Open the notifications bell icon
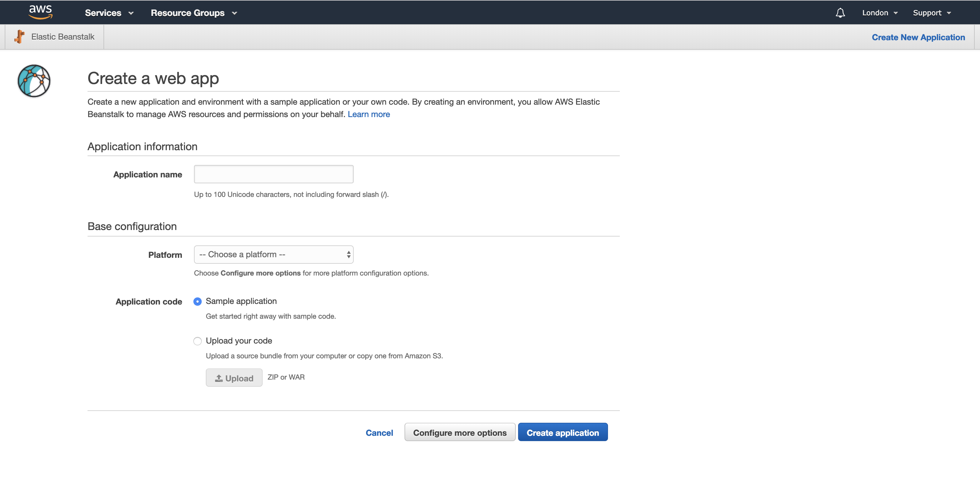This screenshot has width=980, height=502. 840,13
